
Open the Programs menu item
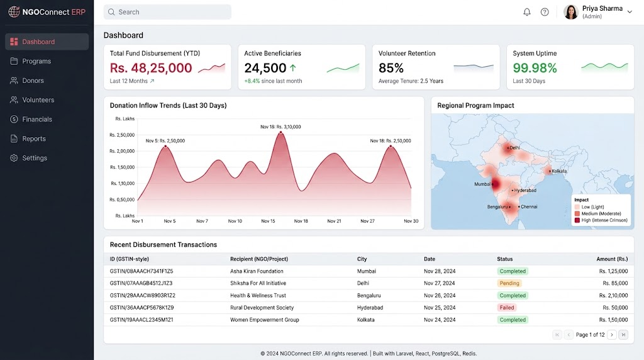pyautogui.click(x=47, y=61)
